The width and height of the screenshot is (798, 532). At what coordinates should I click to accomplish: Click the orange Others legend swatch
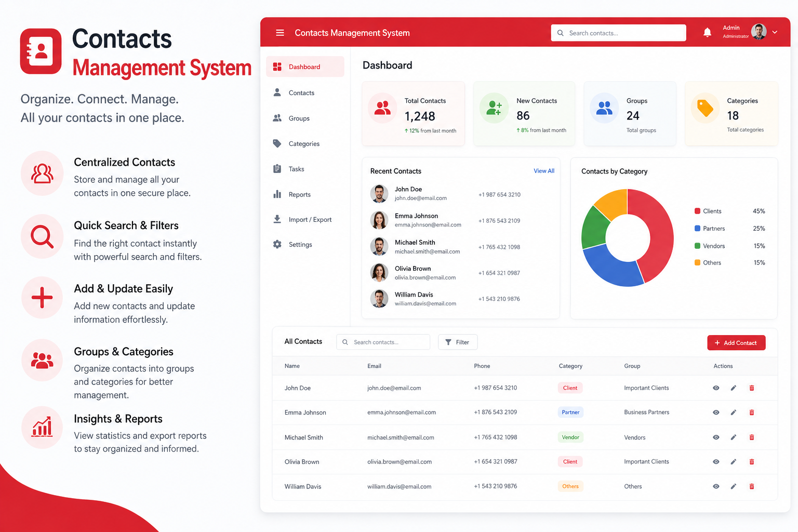tap(697, 262)
